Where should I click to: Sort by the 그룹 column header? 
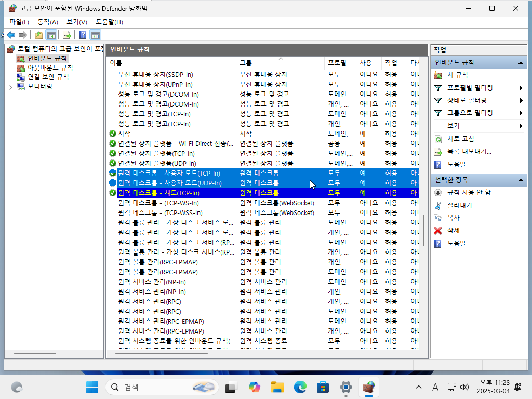(x=280, y=63)
